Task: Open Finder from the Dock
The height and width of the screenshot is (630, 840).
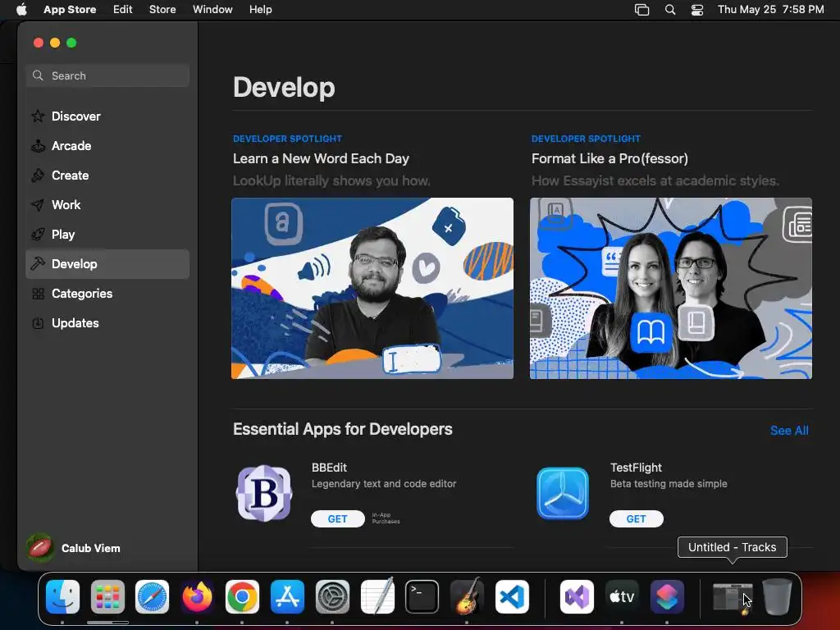Action: pyautogui.click(x=62, y=597)
